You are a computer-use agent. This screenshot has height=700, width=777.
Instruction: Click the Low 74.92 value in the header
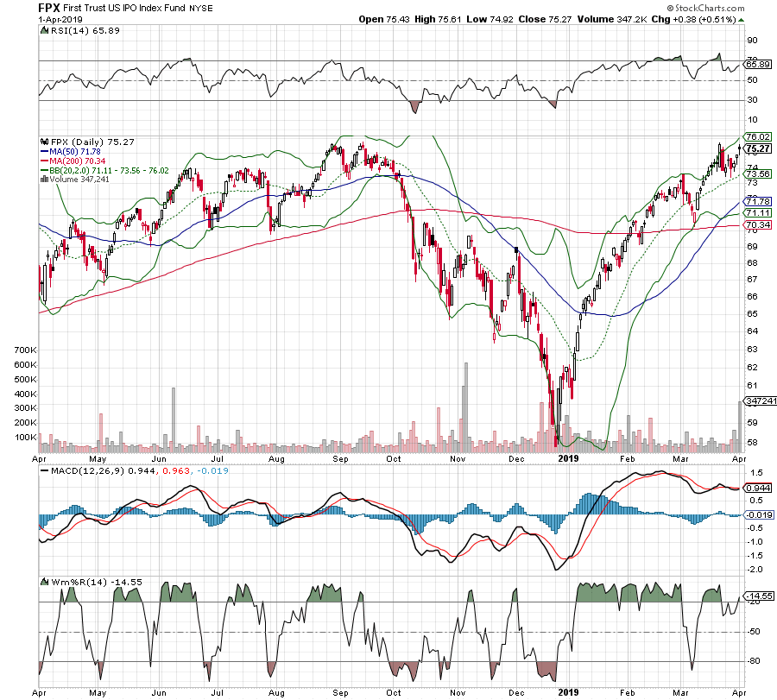(x=490, y=19)
